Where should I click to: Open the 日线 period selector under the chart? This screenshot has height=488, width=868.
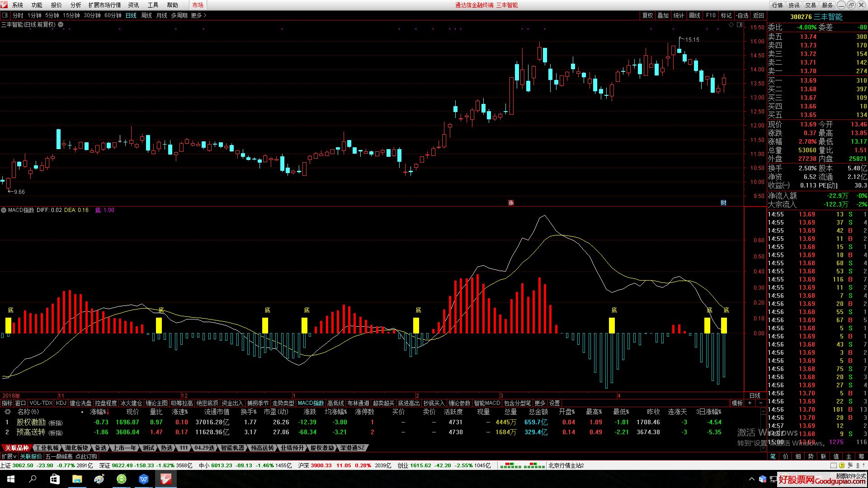click(755, 395)
